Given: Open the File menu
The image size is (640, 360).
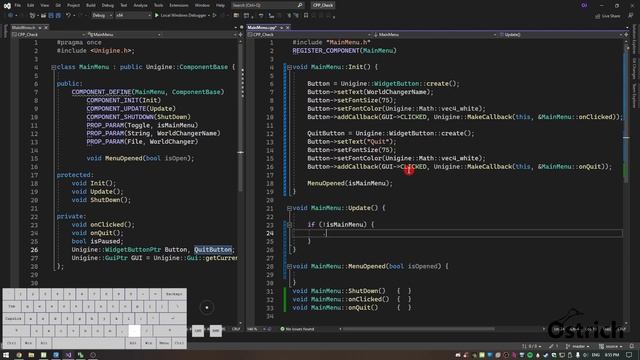Looking at the screenshot, I should pos(18,5).
